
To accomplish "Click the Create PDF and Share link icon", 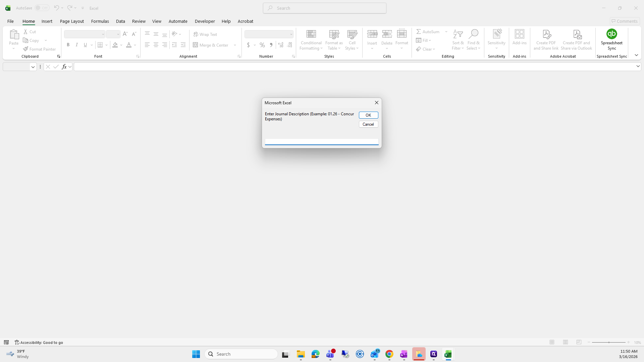I will pyautogui.click(x=546, y=34).
